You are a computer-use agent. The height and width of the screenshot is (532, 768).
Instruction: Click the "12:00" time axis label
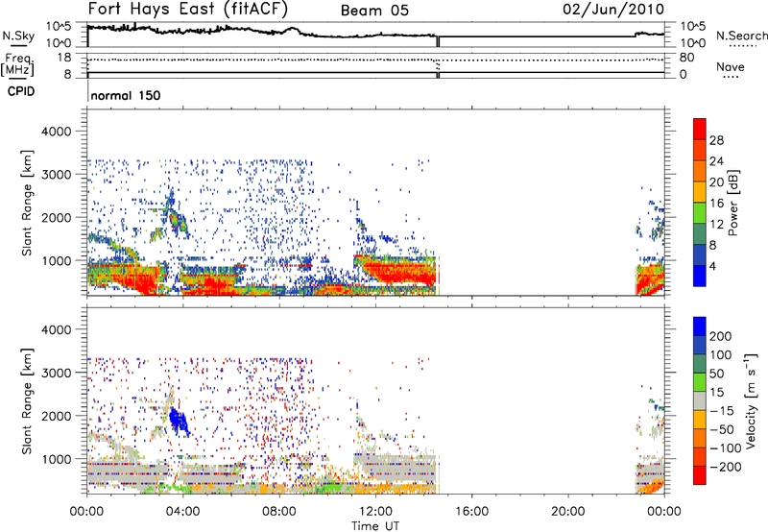pyautogui.click(x=375, y=512)
